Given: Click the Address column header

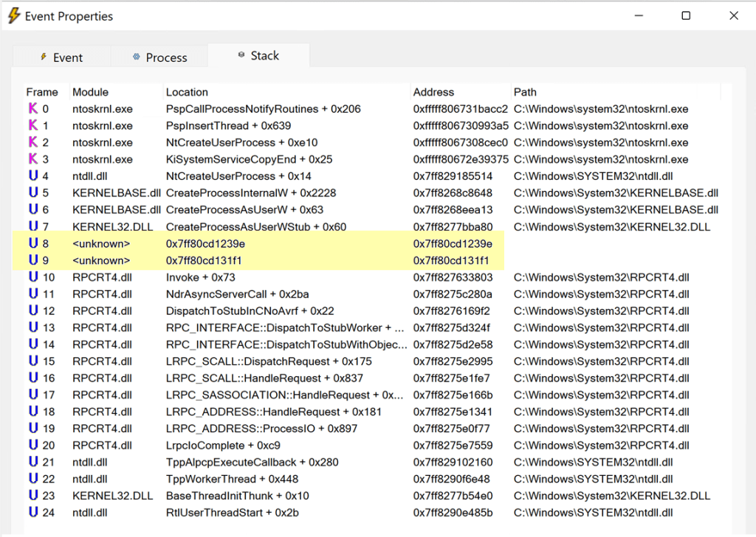Looking at the screenshot, I should pos(434,92).
